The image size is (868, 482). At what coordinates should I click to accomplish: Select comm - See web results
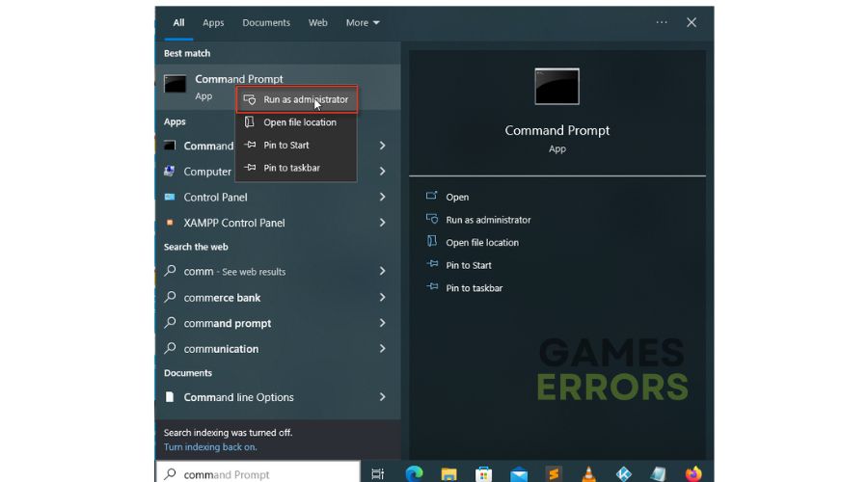[x=278, y=271]
